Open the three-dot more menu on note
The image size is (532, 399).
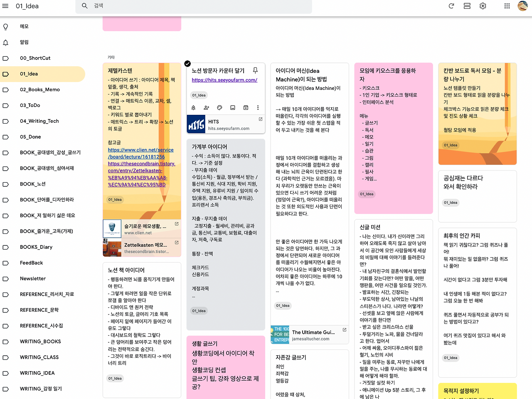pyautogui.click(x=258, y=108)
